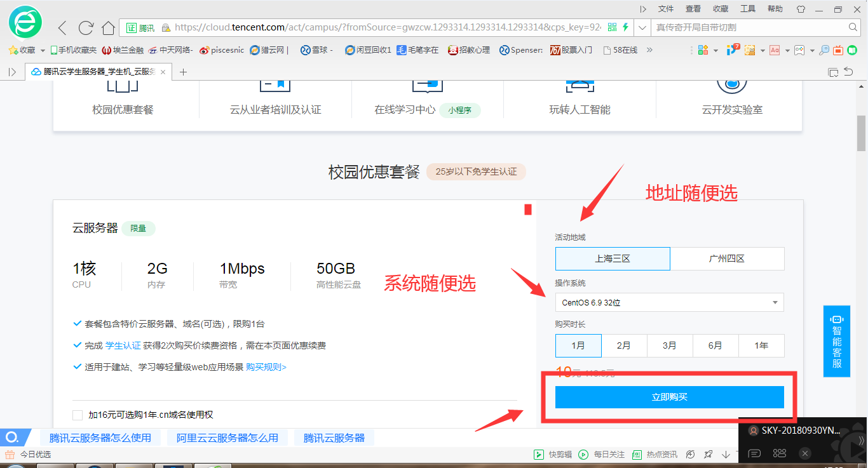The image size is (868, 468).
Task: Close the SKY-20180930YN popup
Action: (x=805, y=453)
